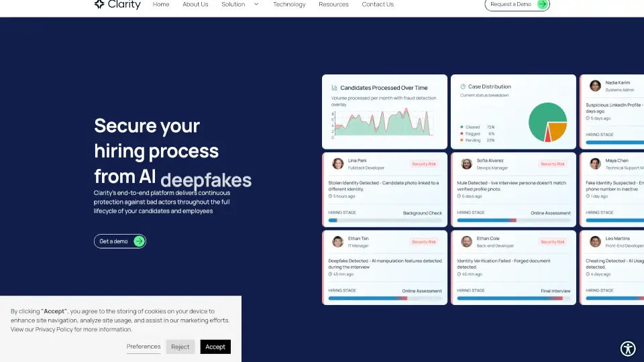Reject cookies in the consent banner
Image resolution: width=644 pixels, height=362 pixels.
180,347
